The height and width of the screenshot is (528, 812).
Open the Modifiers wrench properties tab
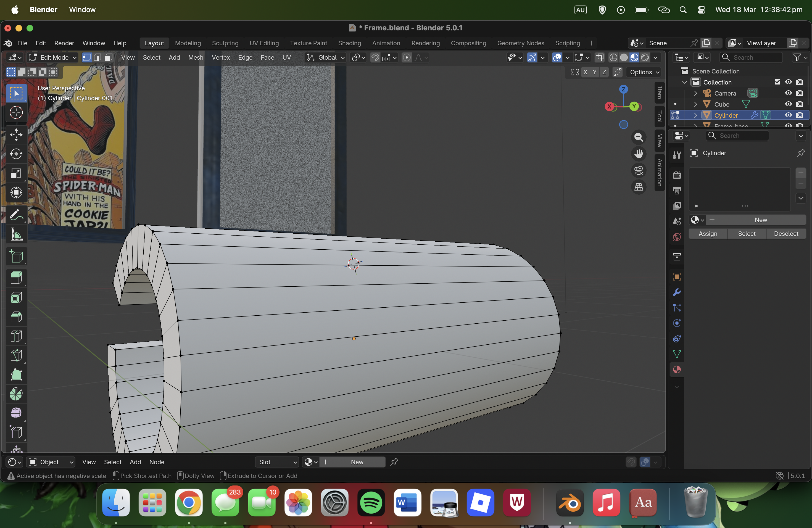click(677, 292)
